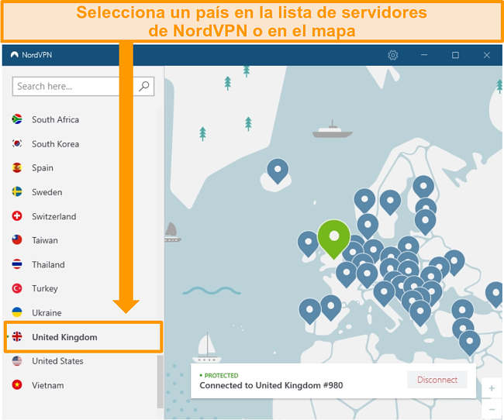Select Vietnam in server list
The height and width of the screenshot is (420, 504).
48,385
